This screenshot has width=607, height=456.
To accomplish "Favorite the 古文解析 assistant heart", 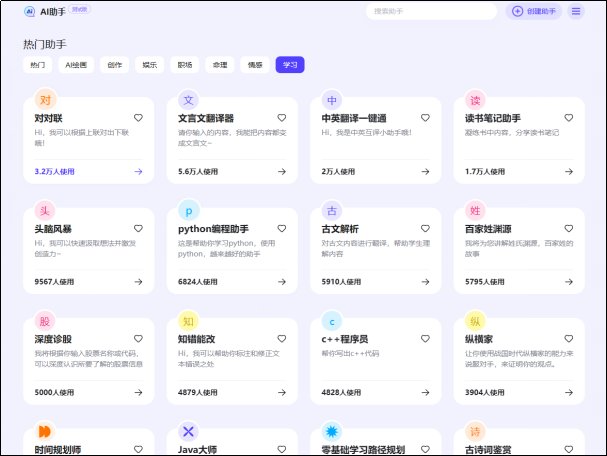I will (x=425, y=228).
